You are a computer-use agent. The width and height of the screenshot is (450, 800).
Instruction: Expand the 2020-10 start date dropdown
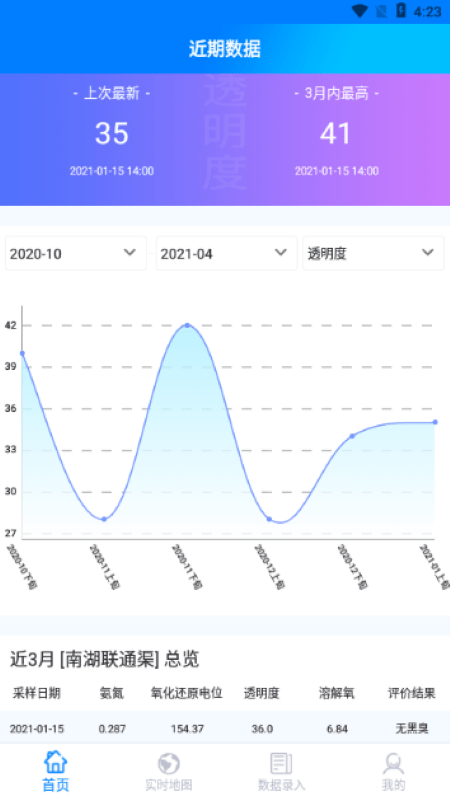(76, 253)
